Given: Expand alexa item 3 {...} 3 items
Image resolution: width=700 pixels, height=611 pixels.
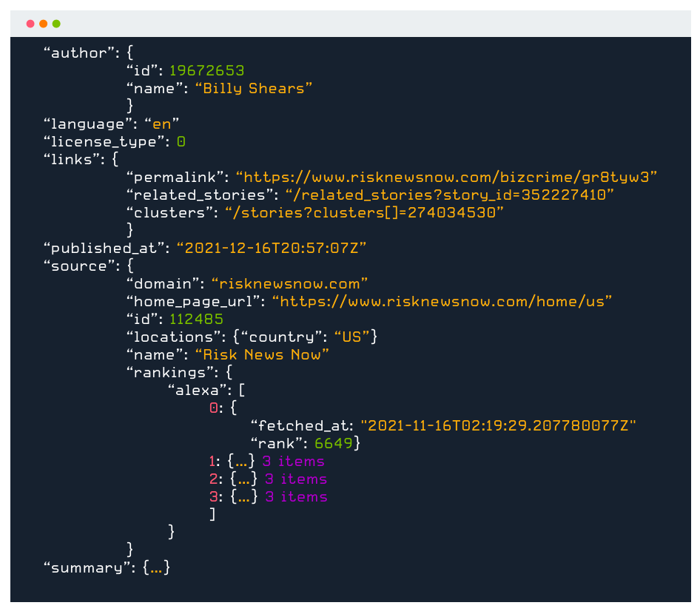Looking at the screenshot, I should 243,497.
